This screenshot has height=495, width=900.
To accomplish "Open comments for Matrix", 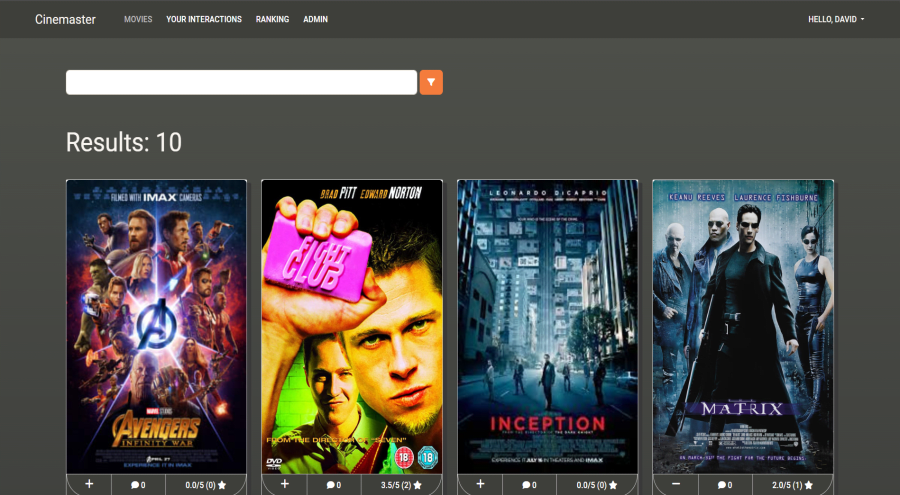I will point(724,485).
